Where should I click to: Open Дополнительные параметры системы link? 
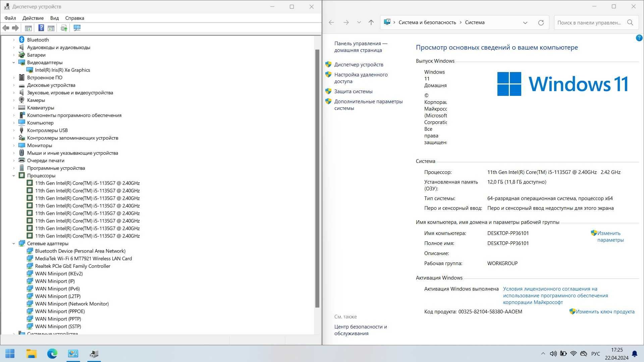(368, 105)
